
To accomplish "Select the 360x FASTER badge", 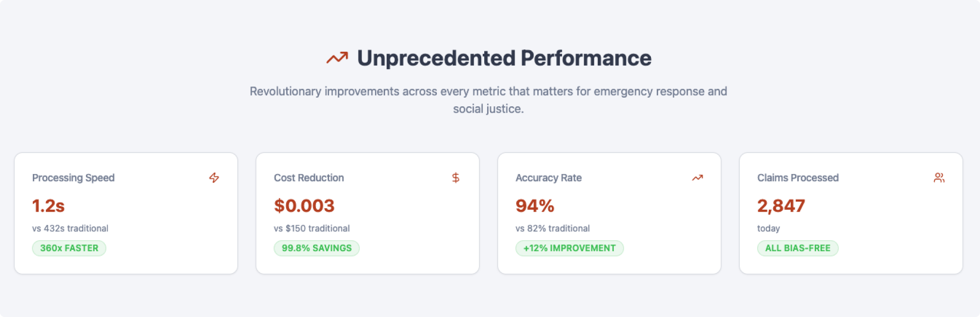I will click(69, 248).
